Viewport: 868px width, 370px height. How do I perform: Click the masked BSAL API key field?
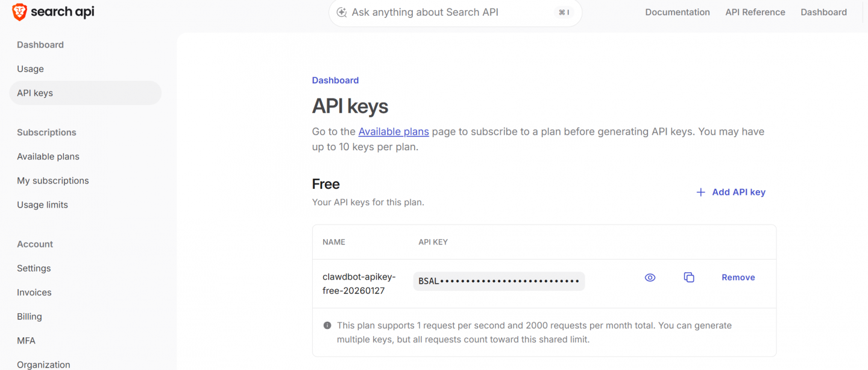coord(498,281)
